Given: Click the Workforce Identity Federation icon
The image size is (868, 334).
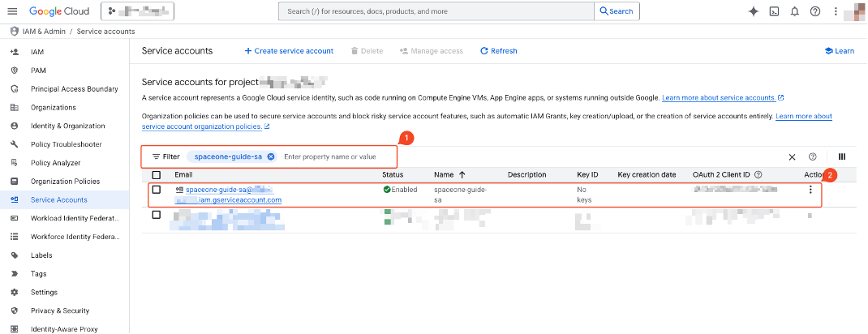Looking at the screenshot, I should pos(15,237).
